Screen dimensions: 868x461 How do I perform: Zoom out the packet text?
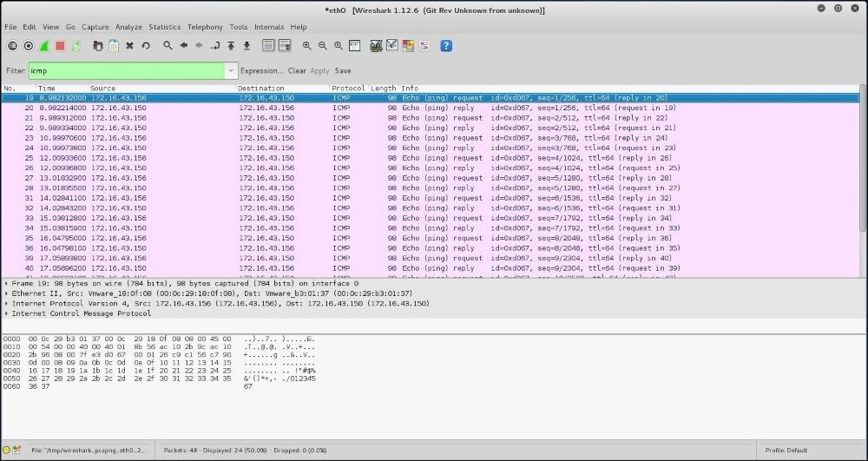point(322,46)
